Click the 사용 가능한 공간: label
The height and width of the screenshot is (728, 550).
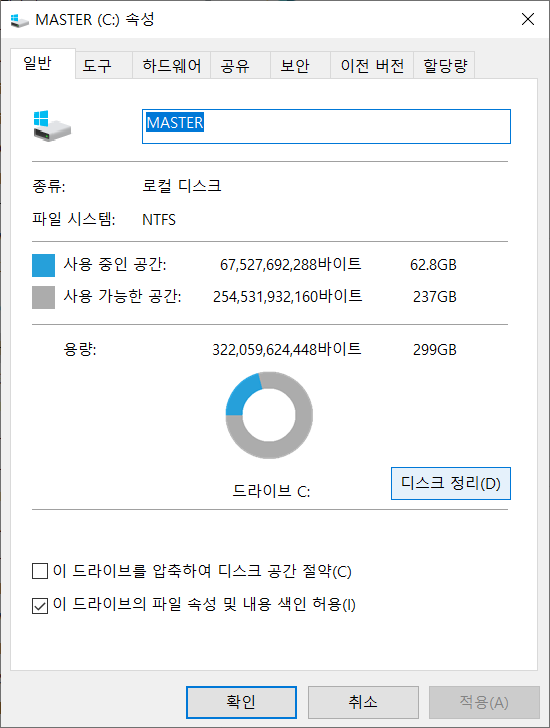point(122,296)
